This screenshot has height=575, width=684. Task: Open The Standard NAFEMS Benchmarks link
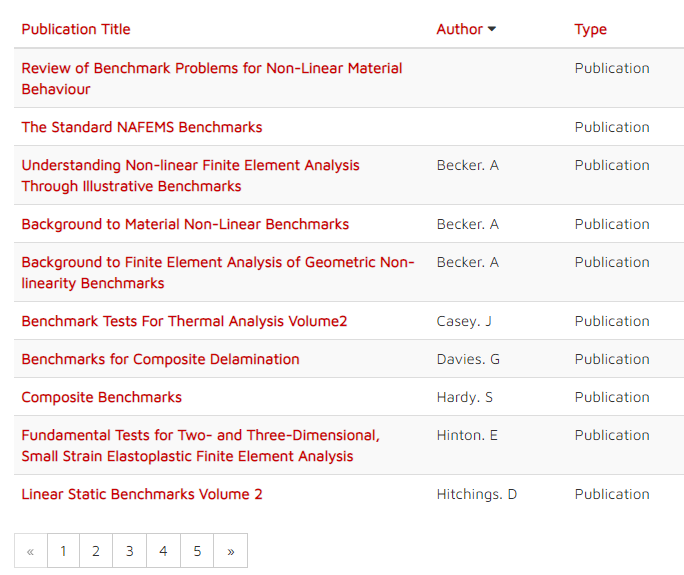142,127
